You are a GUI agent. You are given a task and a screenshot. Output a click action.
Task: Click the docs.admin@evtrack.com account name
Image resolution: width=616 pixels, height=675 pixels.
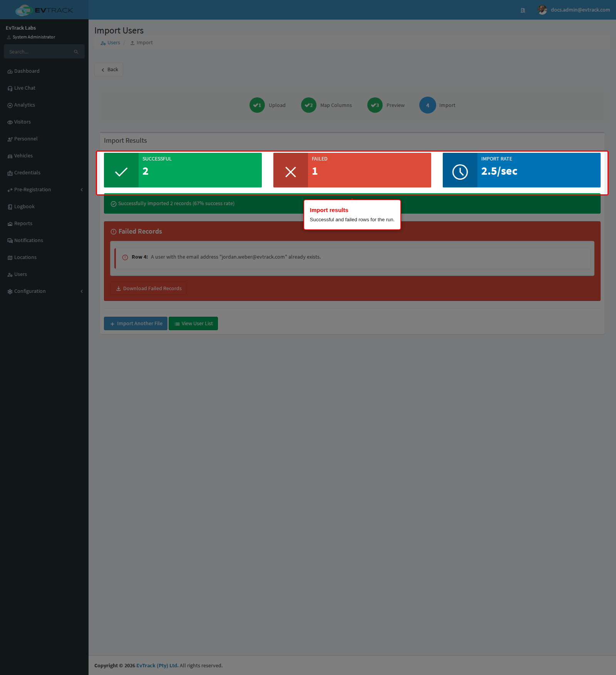(x=580, y=10)
